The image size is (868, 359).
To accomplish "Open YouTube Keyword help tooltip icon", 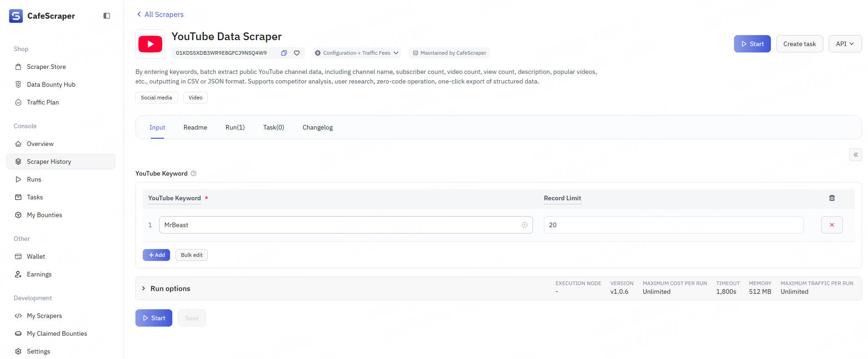I will pos(194,173).
